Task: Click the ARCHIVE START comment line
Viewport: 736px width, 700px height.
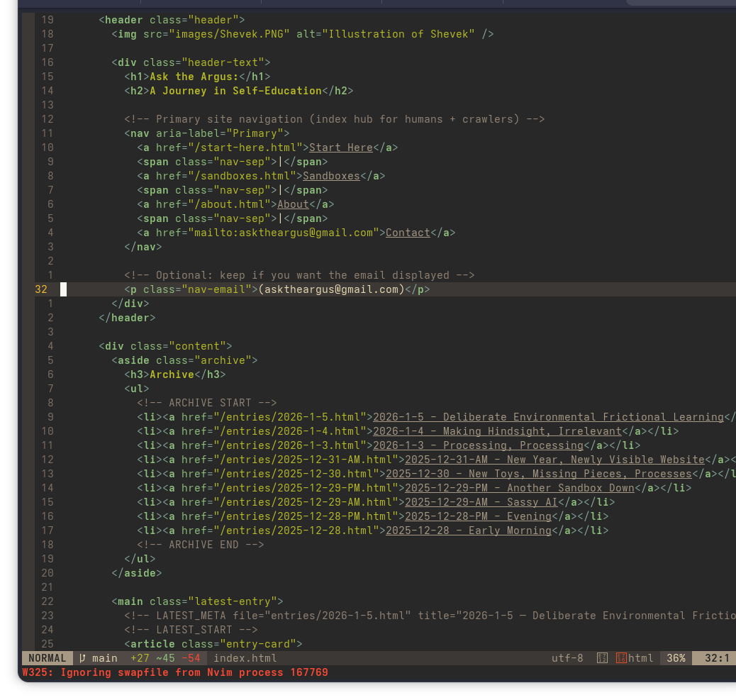Action: pyautogui.click(x=207, y=403)
